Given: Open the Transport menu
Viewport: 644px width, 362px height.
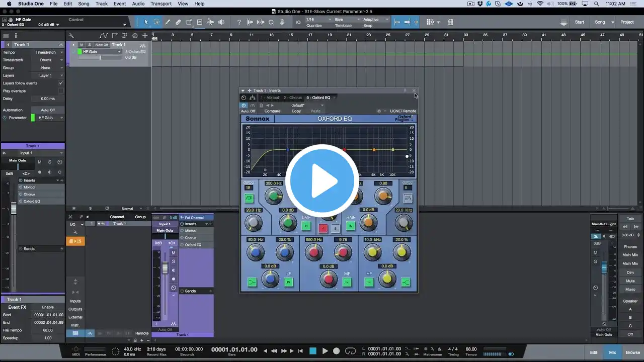Looking at the screenshot, I should click(161, 4).
